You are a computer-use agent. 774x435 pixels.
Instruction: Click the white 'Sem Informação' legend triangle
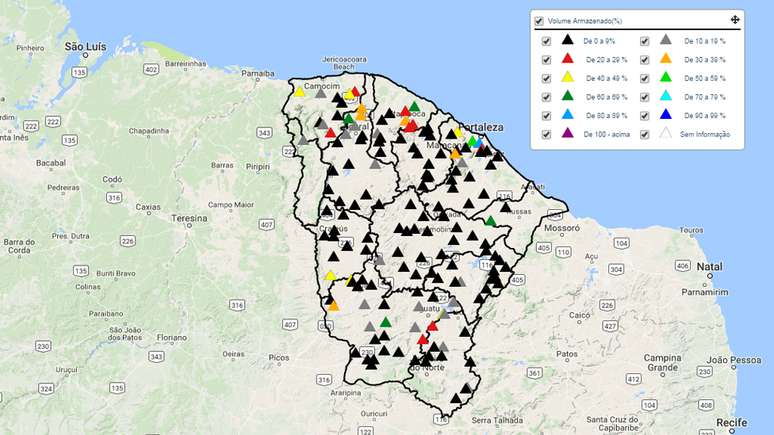665,134
